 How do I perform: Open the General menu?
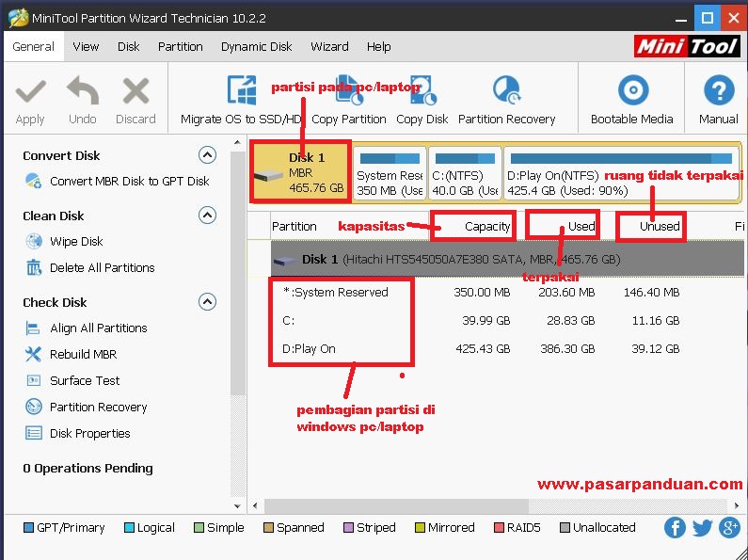tap(33, 47)
